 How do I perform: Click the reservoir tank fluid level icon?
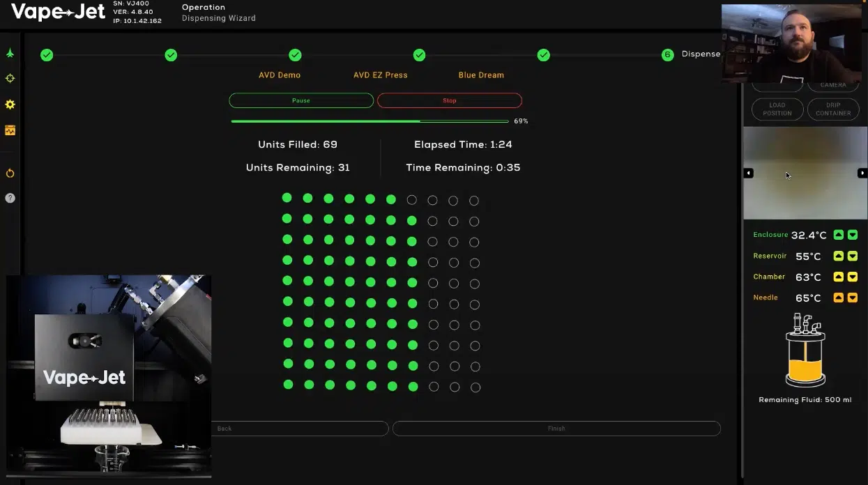tap(805, 351)
